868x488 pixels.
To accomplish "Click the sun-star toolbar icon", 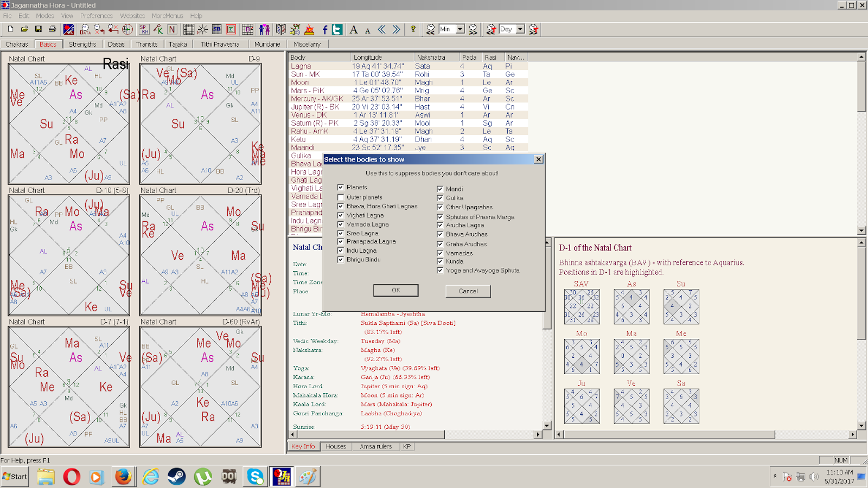I will pos(202,29).
